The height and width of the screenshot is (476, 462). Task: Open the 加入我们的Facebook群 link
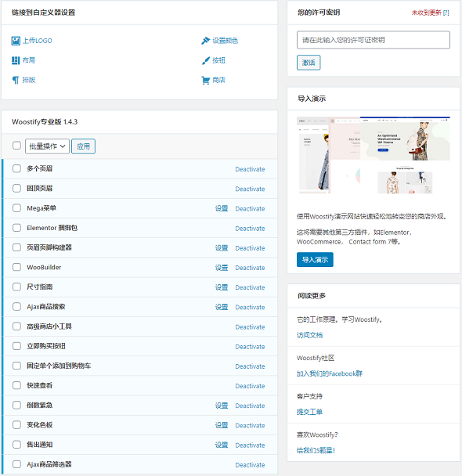[x=330, y=373]
